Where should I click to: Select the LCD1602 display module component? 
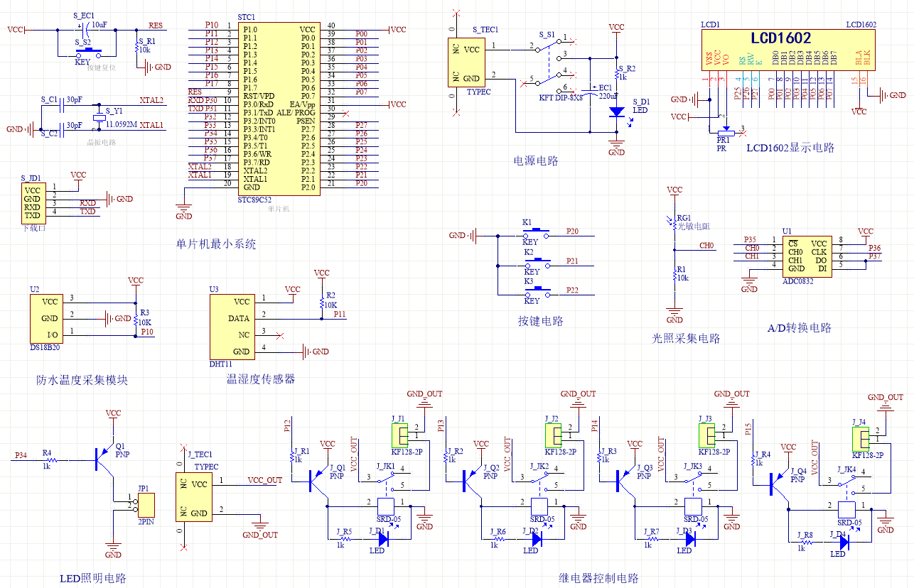click(787, 50)
